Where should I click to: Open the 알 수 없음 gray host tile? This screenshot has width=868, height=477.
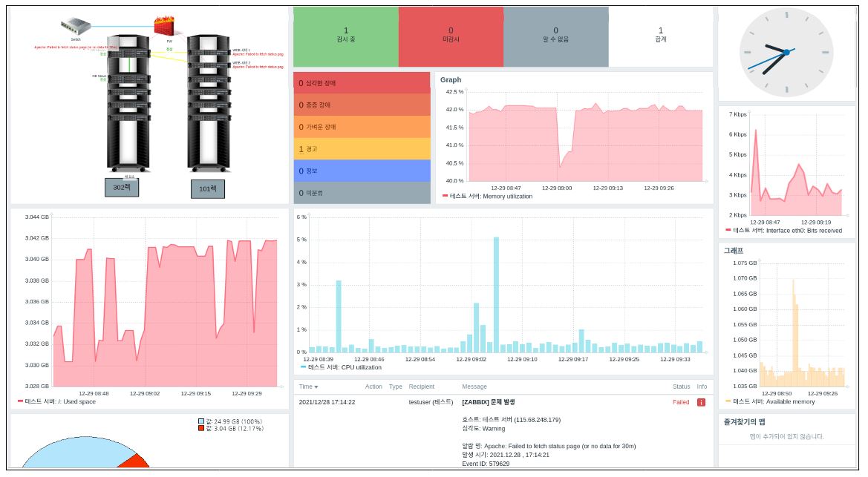(x=556, y=37)
